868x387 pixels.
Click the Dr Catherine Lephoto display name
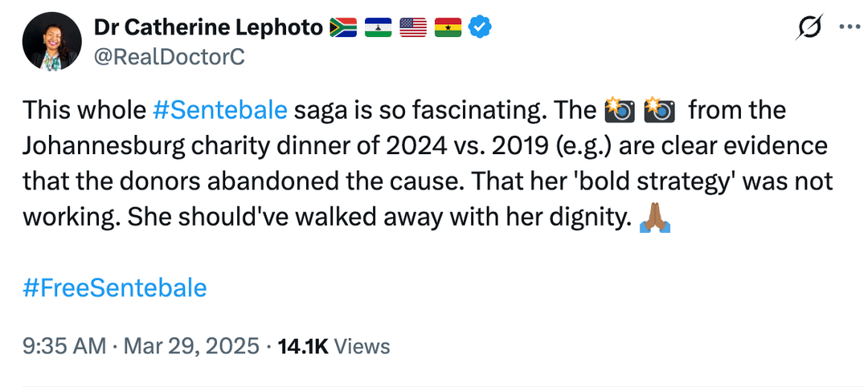(207, 27)
